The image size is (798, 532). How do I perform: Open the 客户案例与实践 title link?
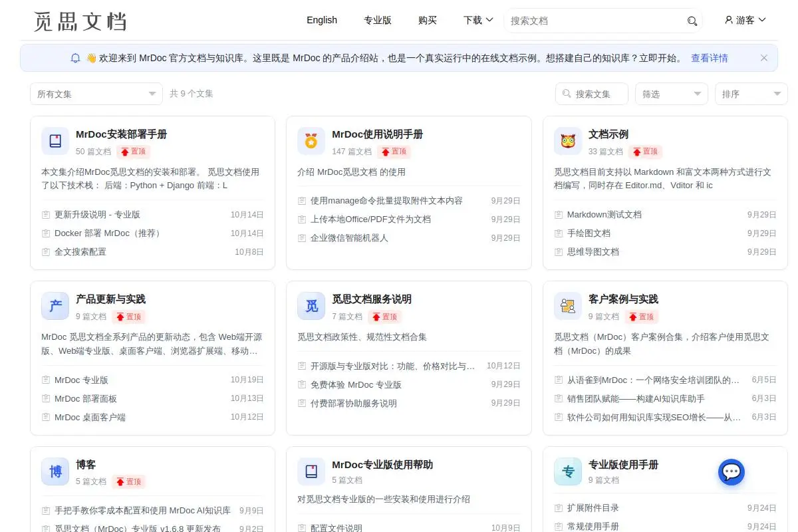623,299
